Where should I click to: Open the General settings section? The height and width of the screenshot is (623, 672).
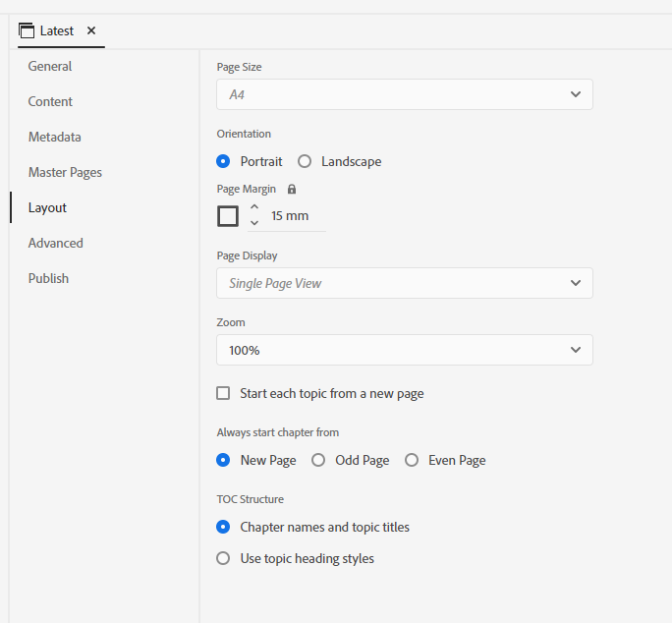pos(49,66)
